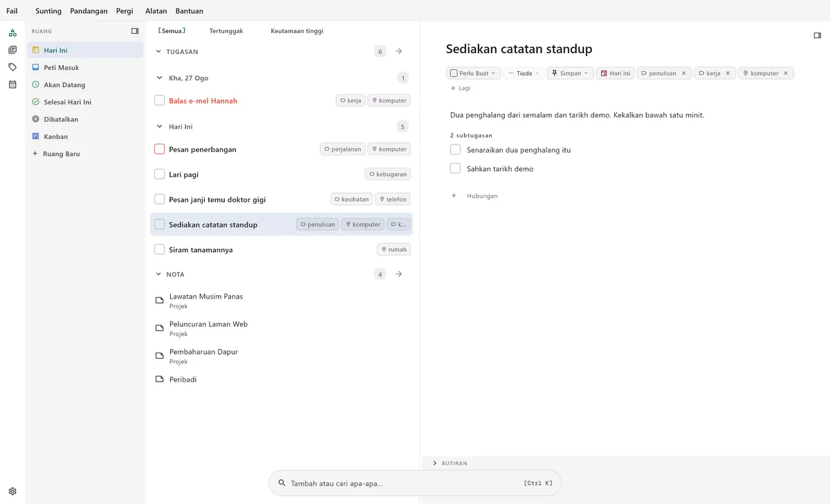Switch to the Keutamaan tinggi tab
The width and height of the screenshot is (830, 504).
click(297, 31)
